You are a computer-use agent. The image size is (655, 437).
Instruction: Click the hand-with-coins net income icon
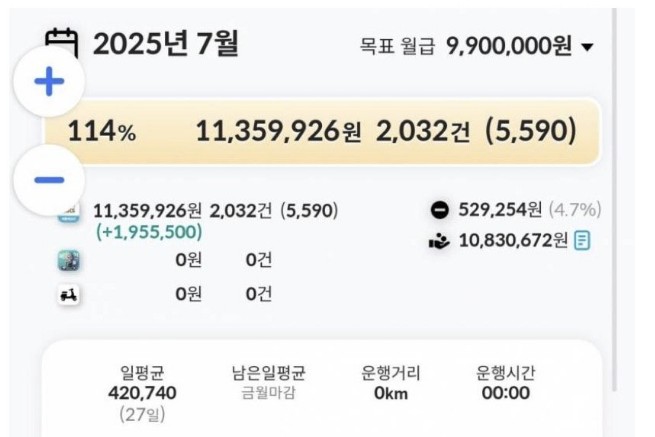(x=439, y=240)
